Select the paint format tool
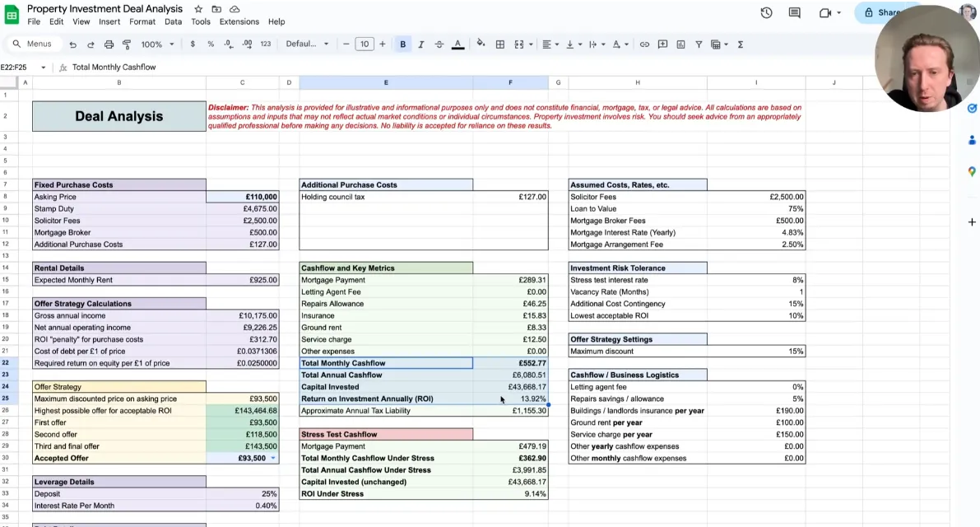 (x=127, y=44)
